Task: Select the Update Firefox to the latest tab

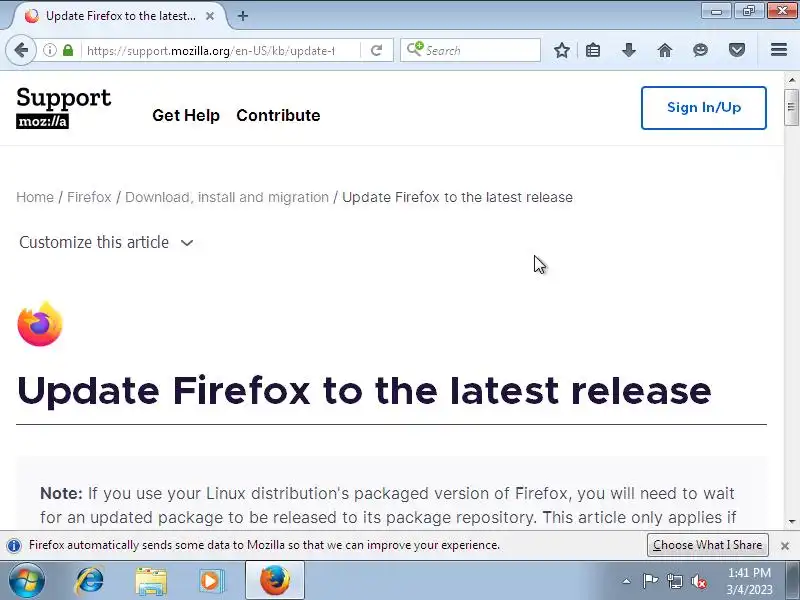Action: pos(121,16)
